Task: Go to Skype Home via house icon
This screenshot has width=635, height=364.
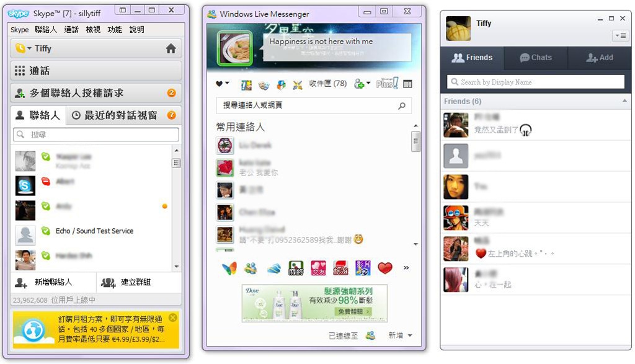Action: coord(171,48)
